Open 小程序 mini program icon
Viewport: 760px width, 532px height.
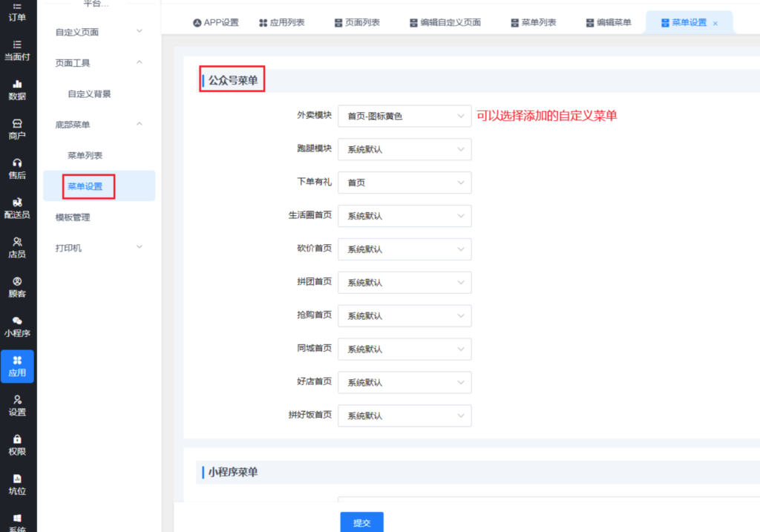click(x=17, y=321)
